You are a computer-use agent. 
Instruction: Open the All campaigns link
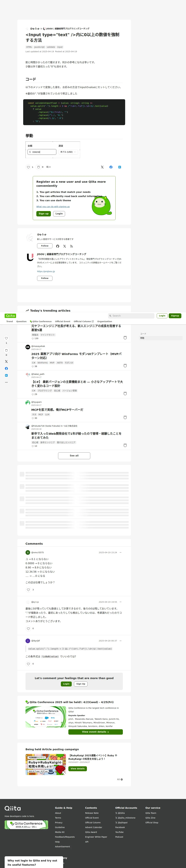120,779
